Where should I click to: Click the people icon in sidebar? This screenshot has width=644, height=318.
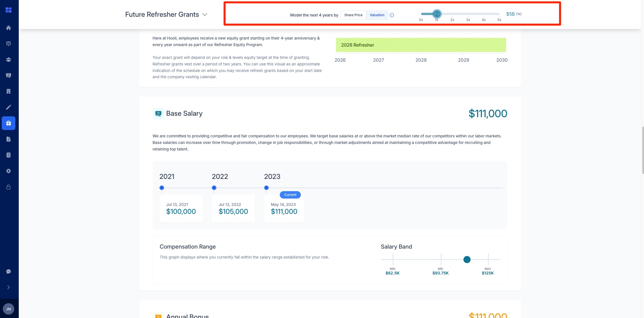pyautogui.click(x=9, y=59)
